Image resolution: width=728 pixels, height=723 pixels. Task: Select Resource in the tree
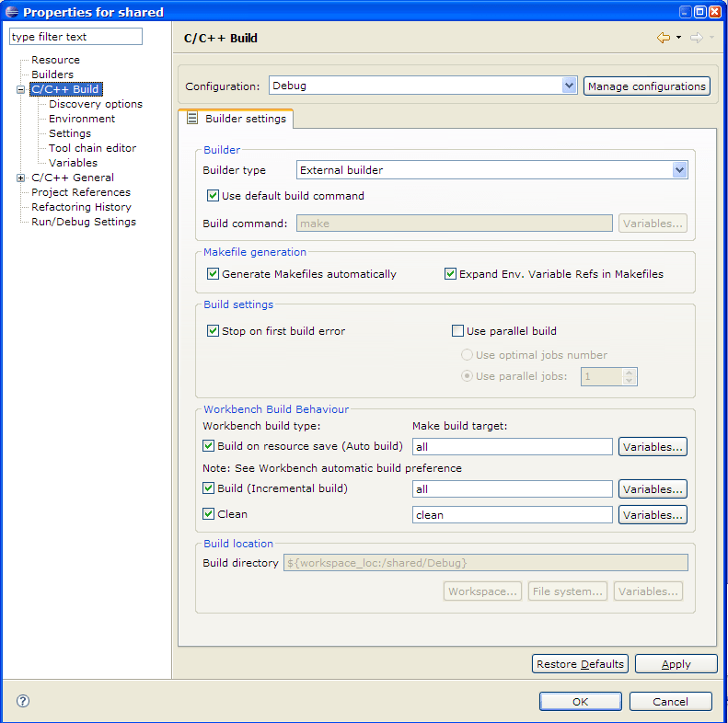click(x=55, y=60)
